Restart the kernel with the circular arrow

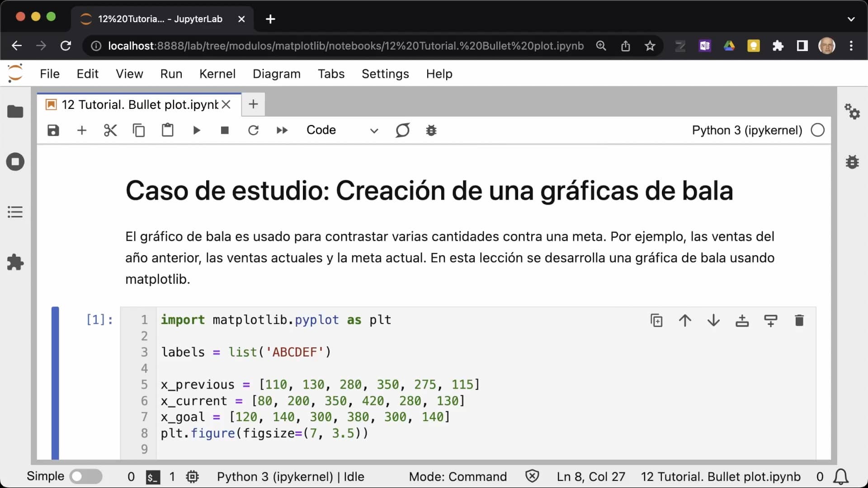[x=253, y=131]
